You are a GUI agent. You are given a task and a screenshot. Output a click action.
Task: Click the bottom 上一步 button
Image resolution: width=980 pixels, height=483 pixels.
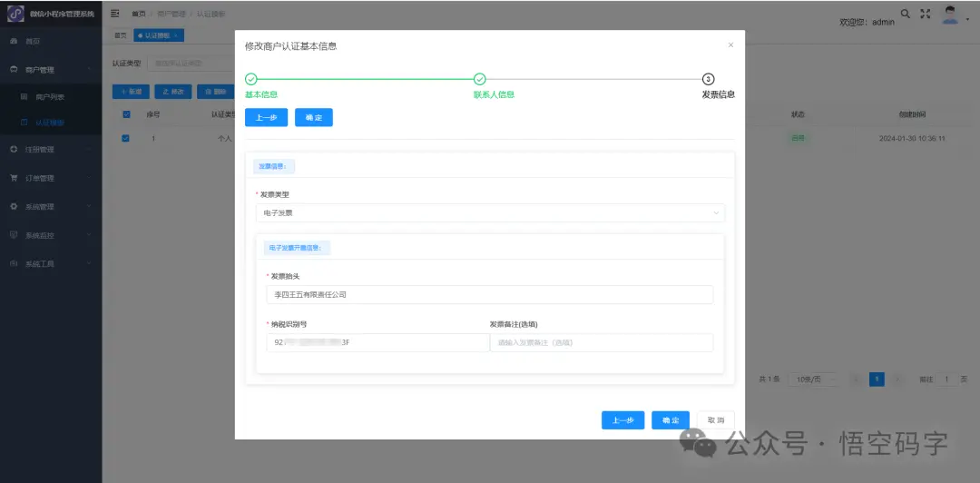point(623,420)
